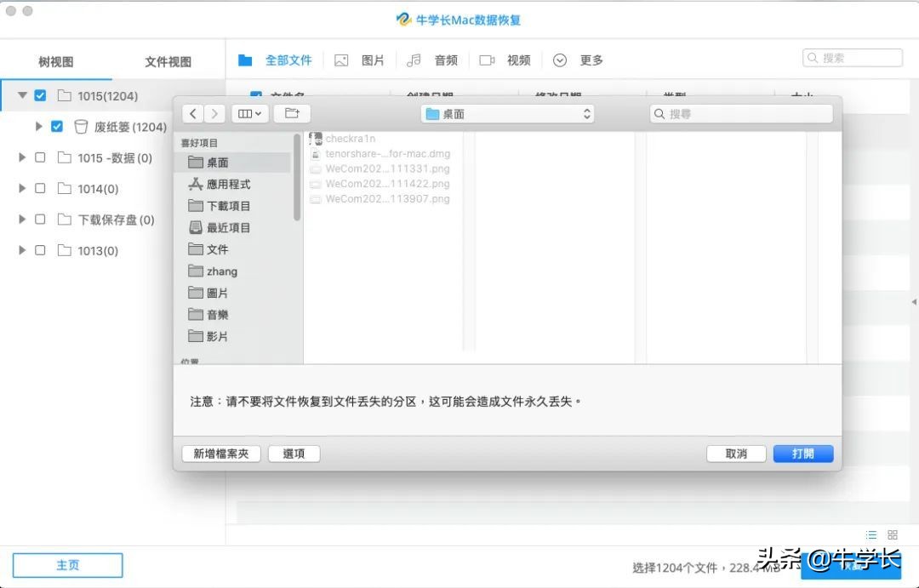
Task: Switch results to grid view layout
Action: pyautogui.click(x=892, y=534)
